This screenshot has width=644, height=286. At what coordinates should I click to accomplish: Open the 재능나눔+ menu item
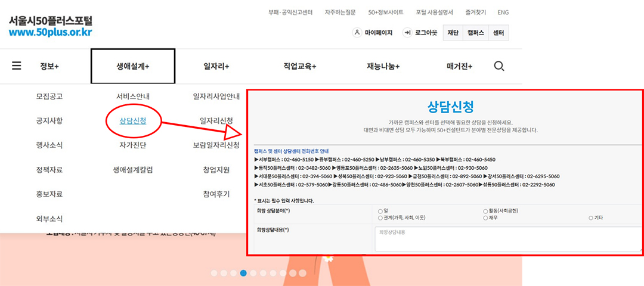click(x=383, y=66)
